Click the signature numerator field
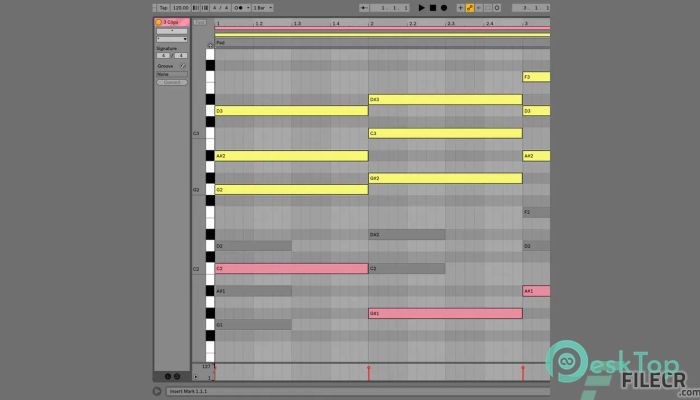 click(163, 55)
